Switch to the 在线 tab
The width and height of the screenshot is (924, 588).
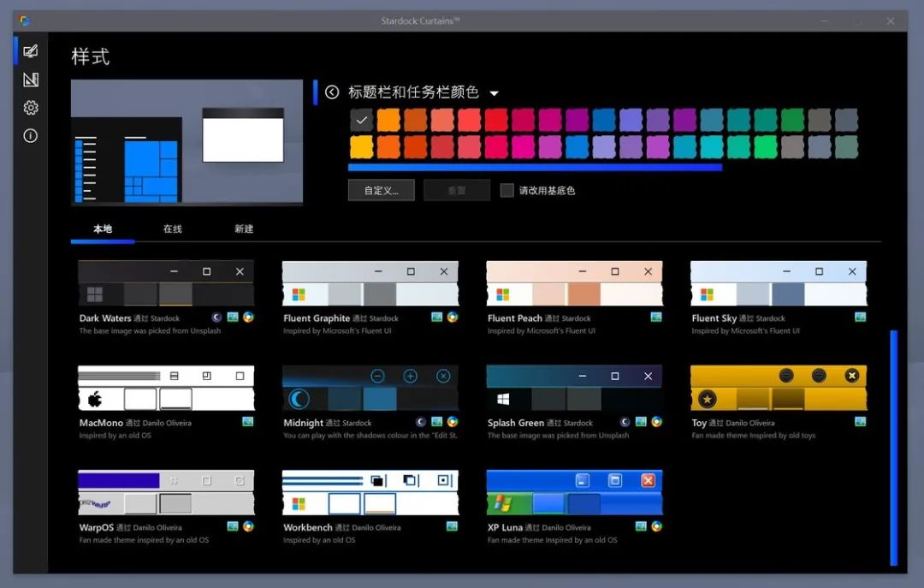point(173,229)
